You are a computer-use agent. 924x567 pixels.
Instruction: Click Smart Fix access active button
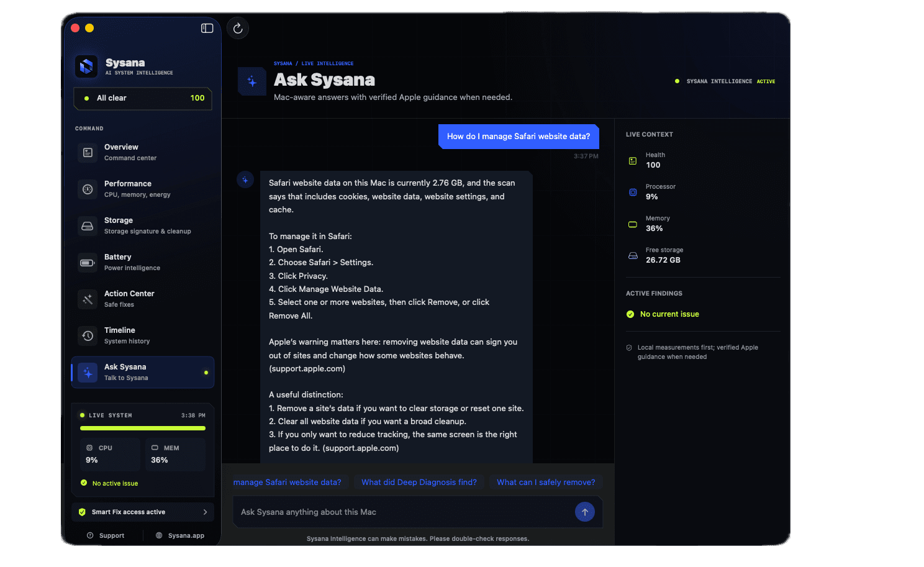click(143, 512)
